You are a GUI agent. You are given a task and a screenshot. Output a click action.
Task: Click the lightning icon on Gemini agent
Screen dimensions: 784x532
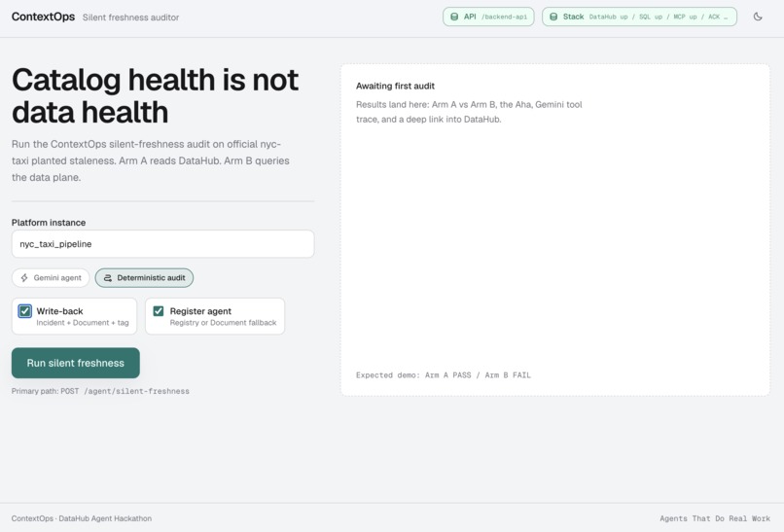(24, 277)
